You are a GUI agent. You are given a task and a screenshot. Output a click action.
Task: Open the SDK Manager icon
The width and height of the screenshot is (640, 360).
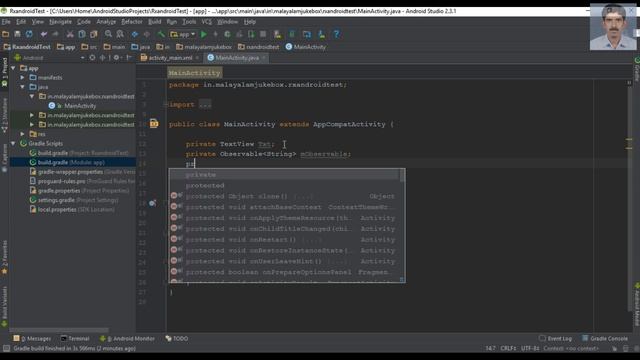[322, 34]
